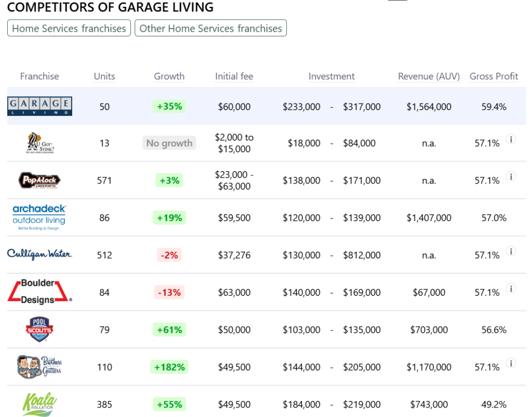Click the $59,500 initial fee value
Image resolution: width=532 pixels, height=417 pixels.
(234, 218)
